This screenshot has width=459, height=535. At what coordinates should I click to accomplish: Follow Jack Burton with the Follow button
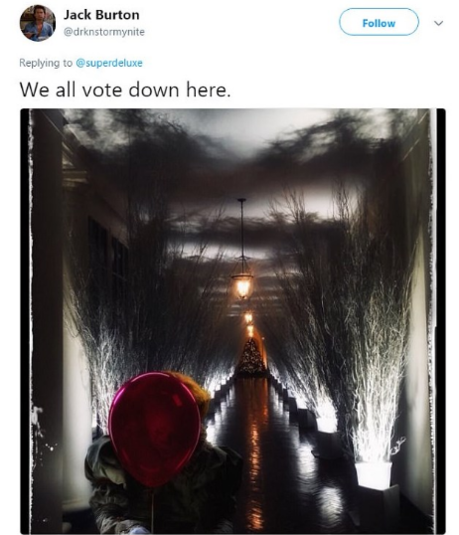378,22
